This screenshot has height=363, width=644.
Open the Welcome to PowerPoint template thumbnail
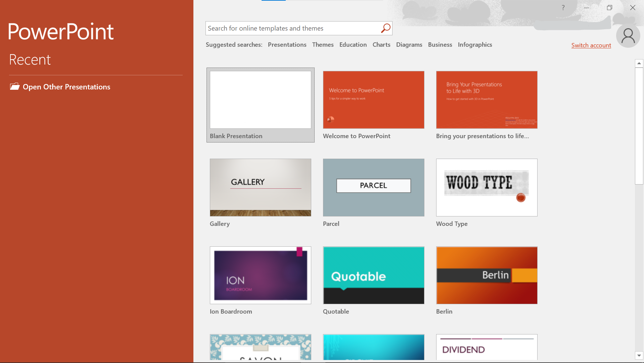374,100
